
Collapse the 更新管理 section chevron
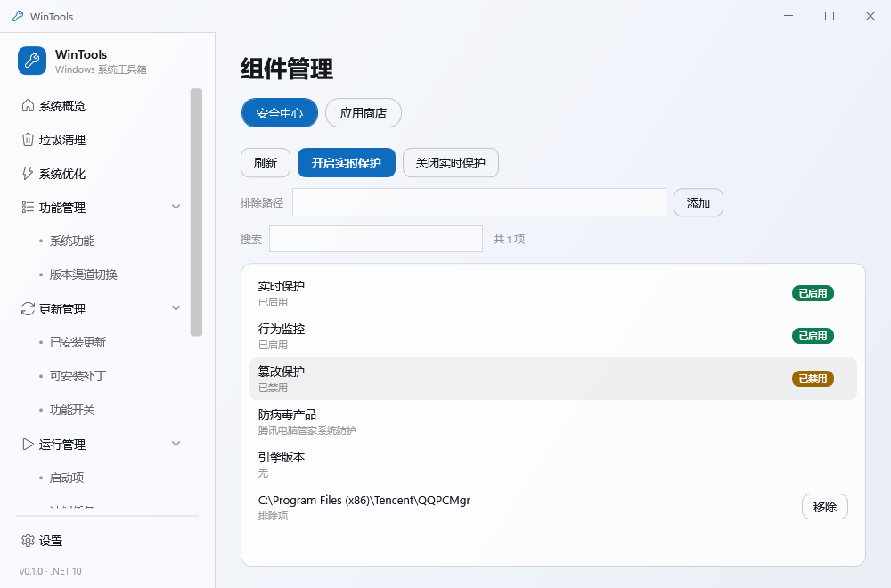[176, 308]
